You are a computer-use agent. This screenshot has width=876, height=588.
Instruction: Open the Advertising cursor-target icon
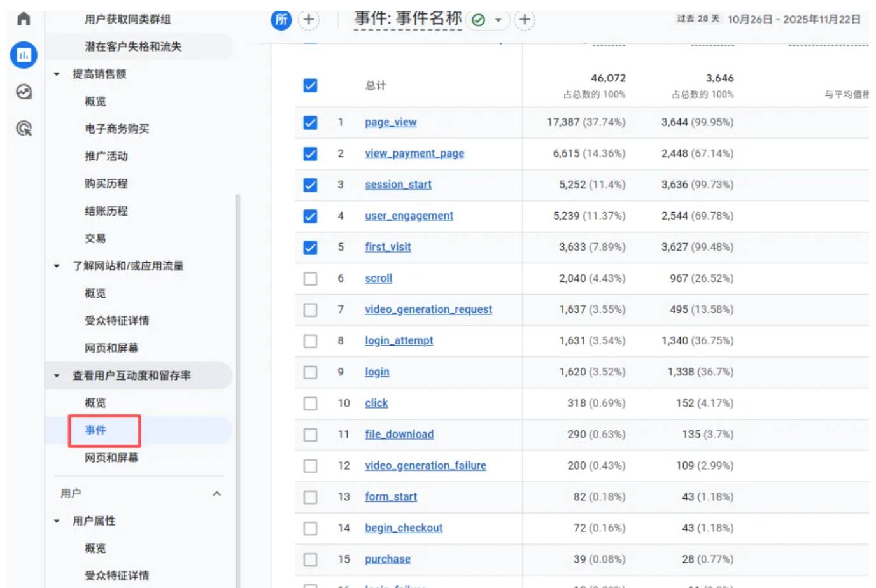click(x=24, y=129)
